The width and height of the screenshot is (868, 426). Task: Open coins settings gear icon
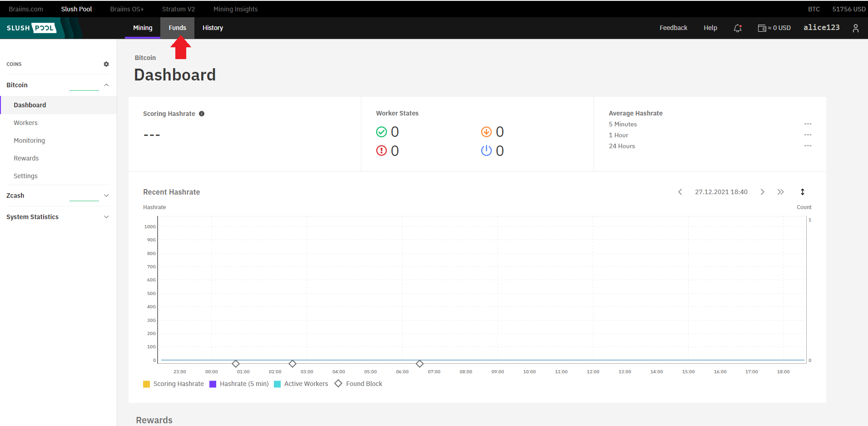(106, 64)
